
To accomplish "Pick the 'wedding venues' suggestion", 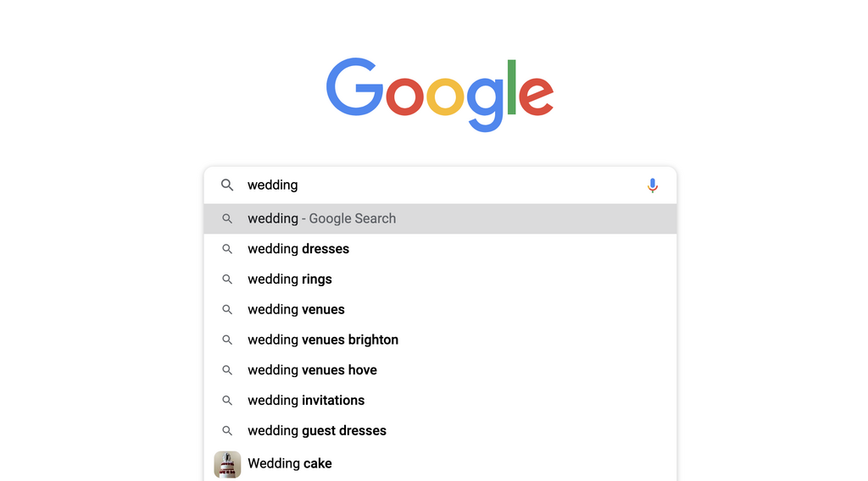I will [296, 310].
